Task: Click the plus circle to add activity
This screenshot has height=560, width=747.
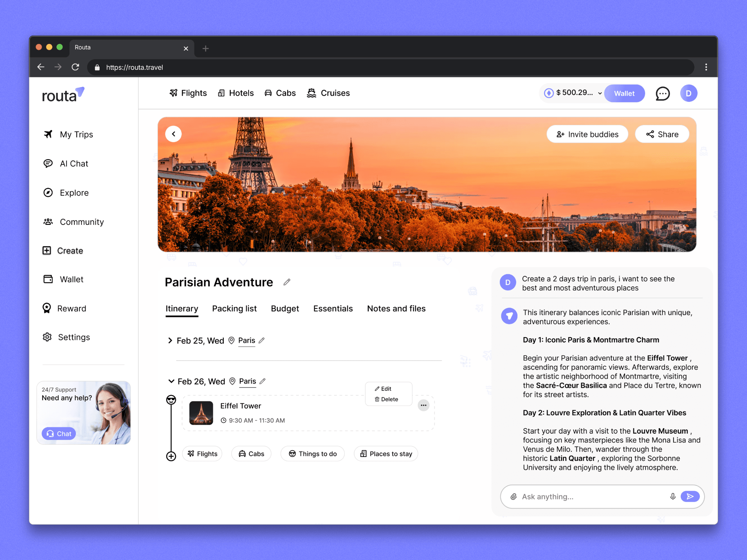Action: tap(171, 456)
